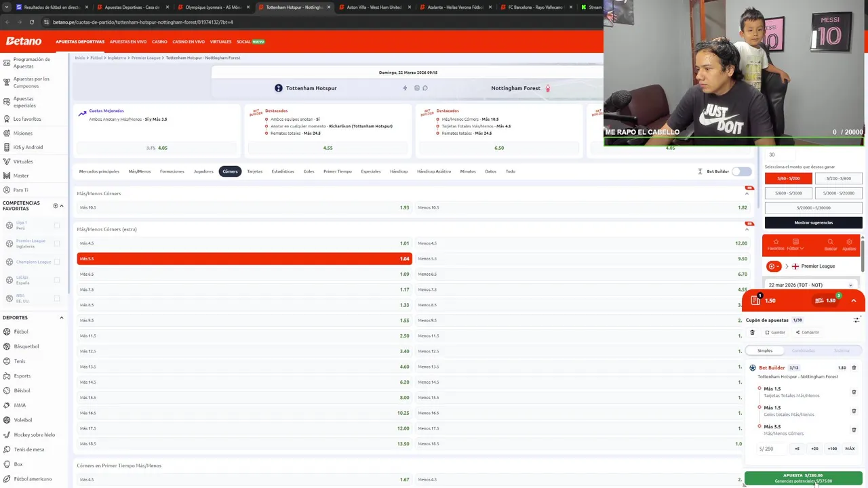Click Guardar on the bet slip
Image resolution: width=868 pixels, height=488 pixels.
coord(774,332)
